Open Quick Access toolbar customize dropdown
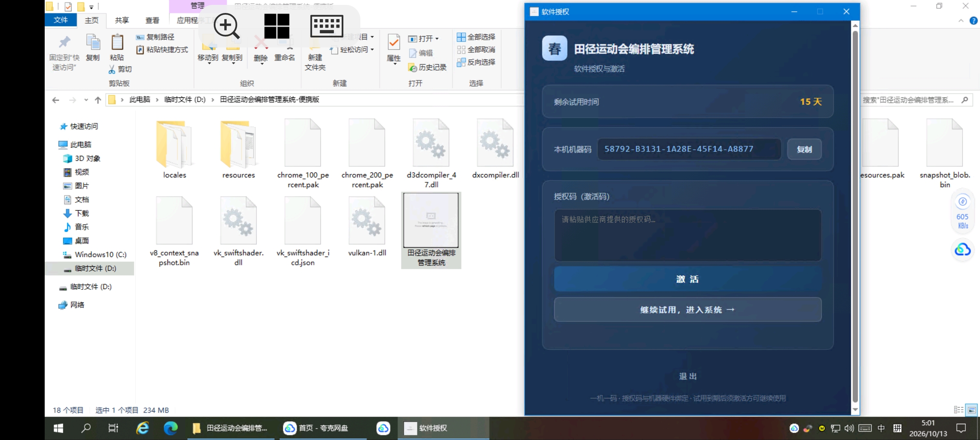The width and height of the screenshot is (980, 440). pos(91,7)
